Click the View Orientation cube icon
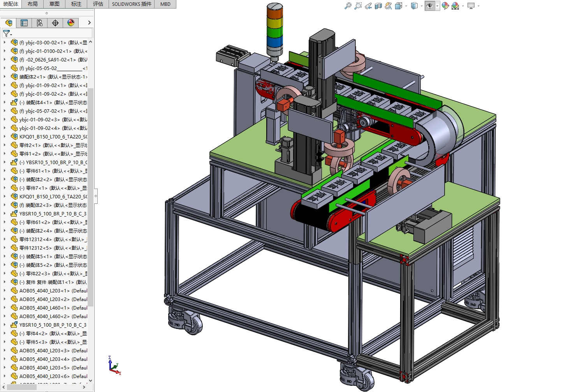The height and width of the screenshot is (392, 580). [399, 6]
